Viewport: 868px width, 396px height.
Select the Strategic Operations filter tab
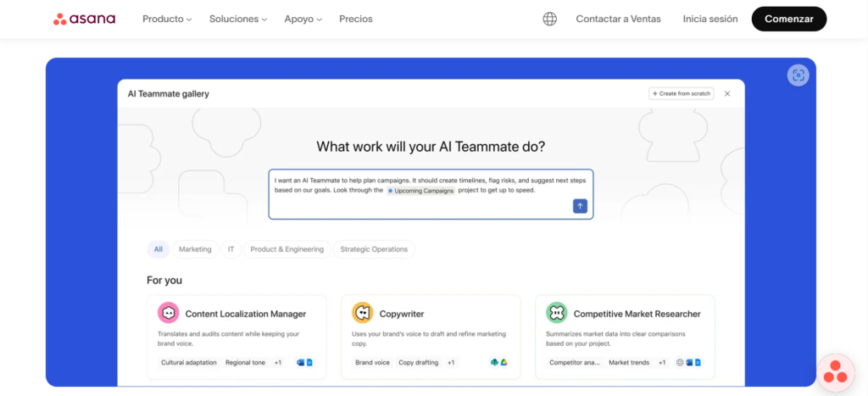coord(374,249)
